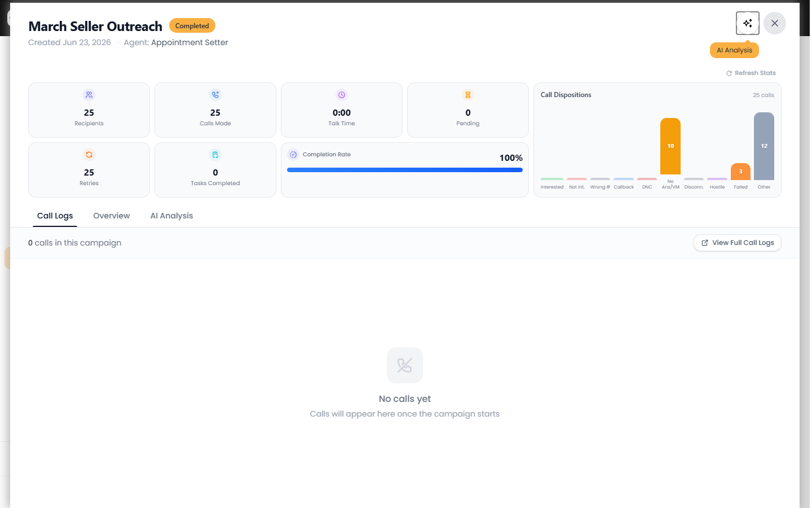The width and height of the screenshot is (812, 508).
Task: Click 'Appointment Setter' agent name
Action: point(189,42)
